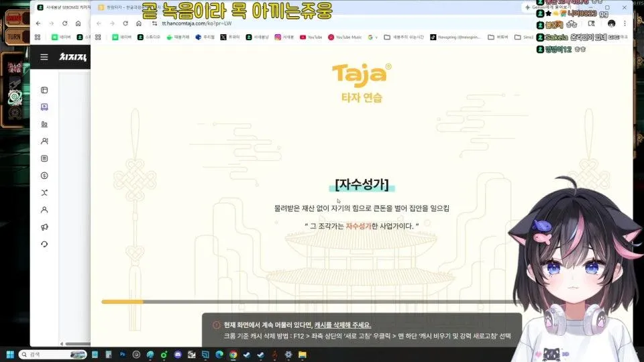Open the YouTube bookmark
The width and height of the screenshot is (644, 362).
click(311, 37)
